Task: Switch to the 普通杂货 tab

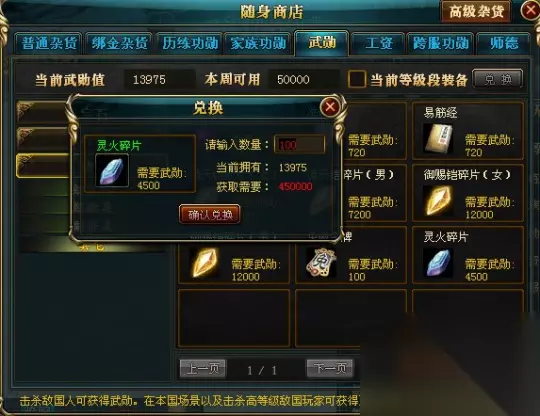Action: (49, 44)
